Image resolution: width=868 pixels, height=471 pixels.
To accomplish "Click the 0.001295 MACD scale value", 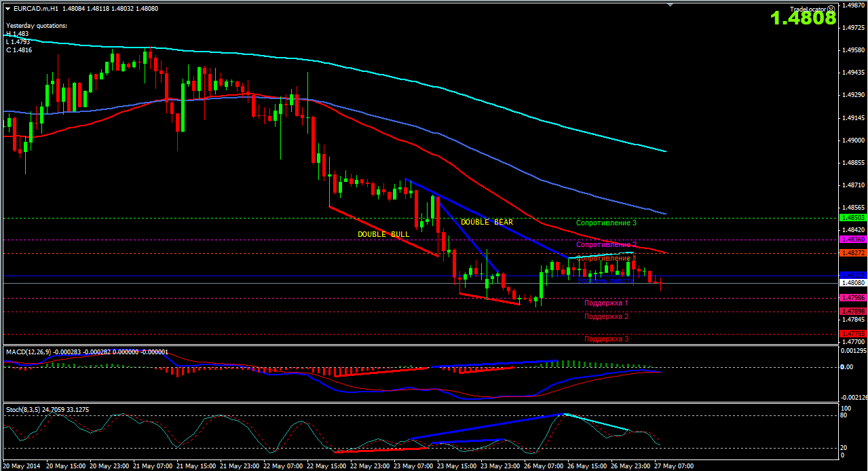I will (853, 350).
